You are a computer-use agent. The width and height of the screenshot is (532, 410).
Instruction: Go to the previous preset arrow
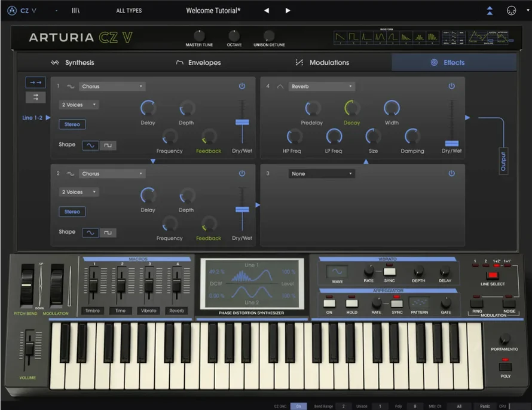click(267, 11)
